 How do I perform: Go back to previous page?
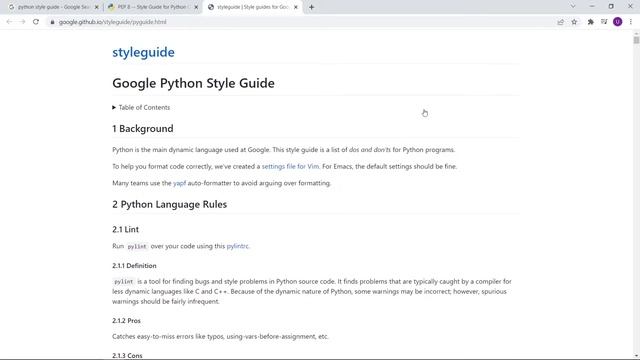9,22
